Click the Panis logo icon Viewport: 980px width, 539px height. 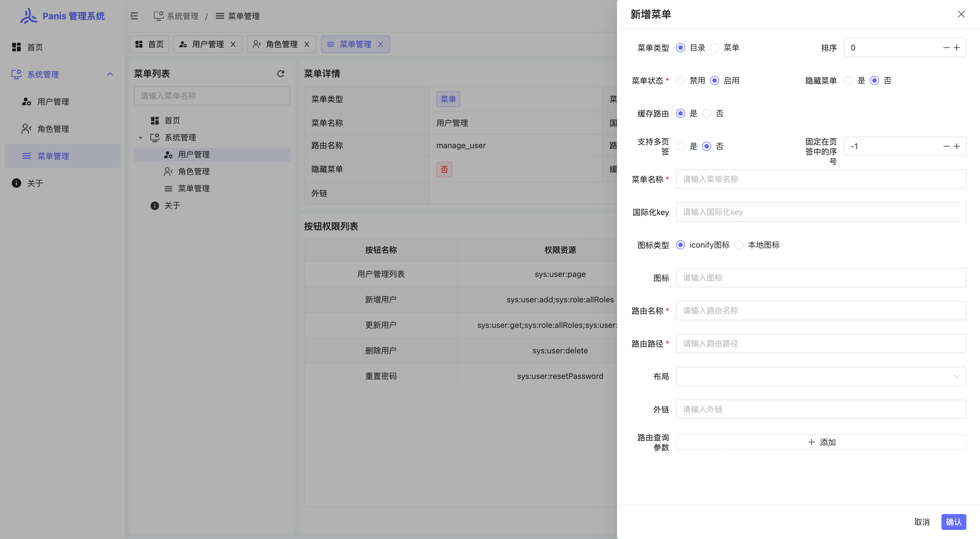(29, 16)
